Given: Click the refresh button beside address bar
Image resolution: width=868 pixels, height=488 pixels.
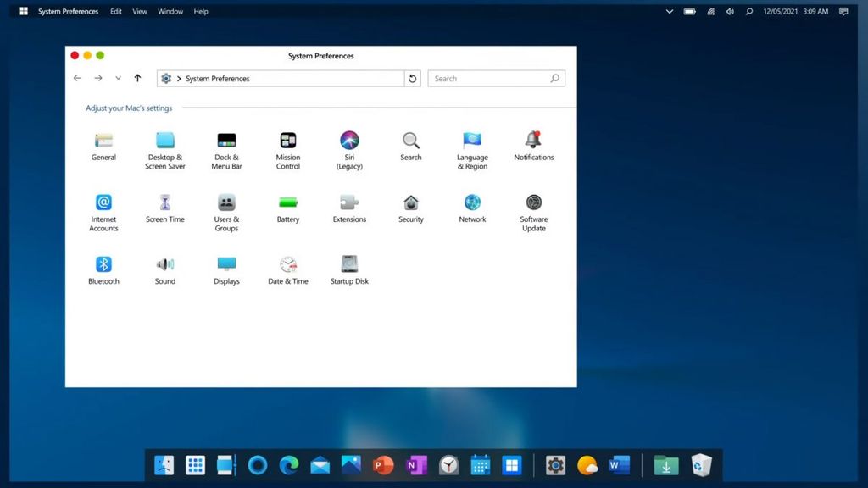Looking at the screenshot, I should tap(413, 79).
